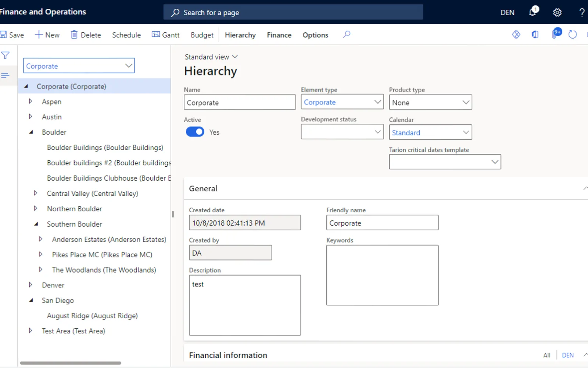The width and height of the screenshot is (588, 368).
Task: Click the Friendly name field
Action: [x=382, y=223]
